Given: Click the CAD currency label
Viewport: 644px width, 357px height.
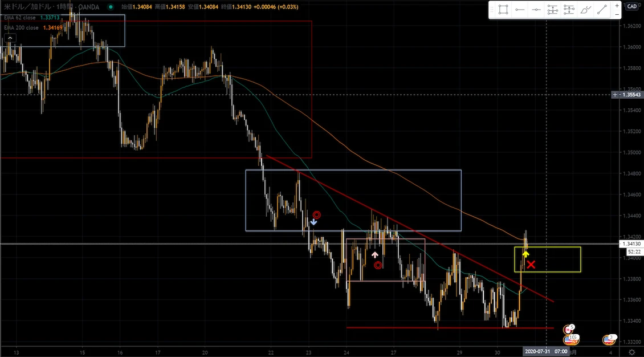Looking at the screenshot, I should pos(632,6).
